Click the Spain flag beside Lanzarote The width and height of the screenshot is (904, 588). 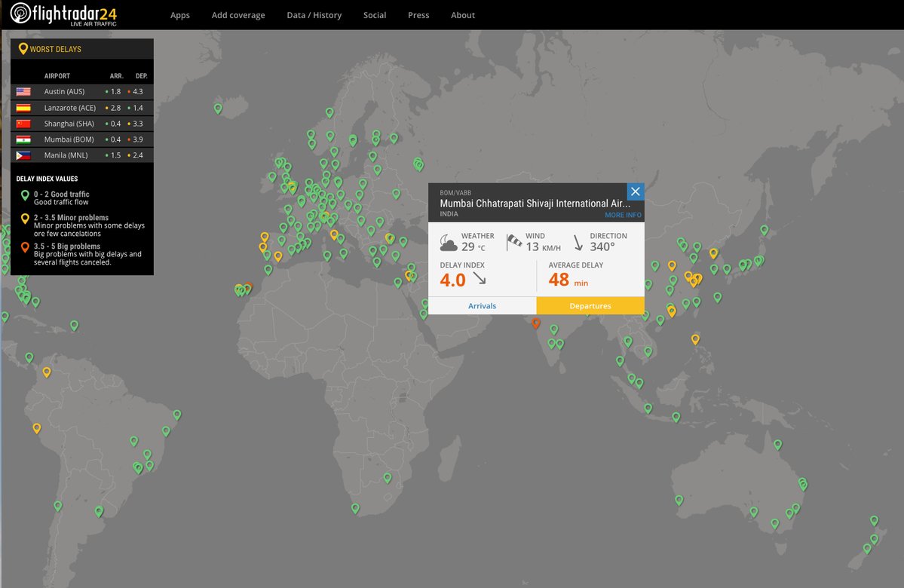(23, 108)
